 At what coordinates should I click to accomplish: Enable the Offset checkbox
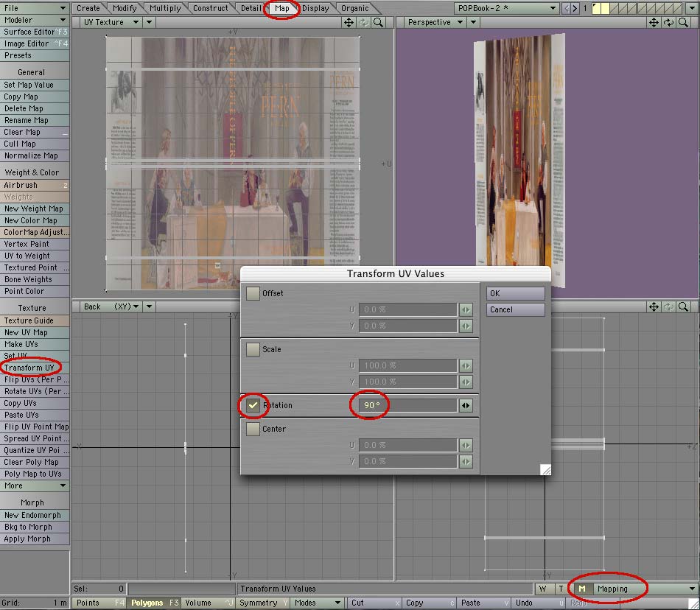pyautogui.click(x=253, y=293)
